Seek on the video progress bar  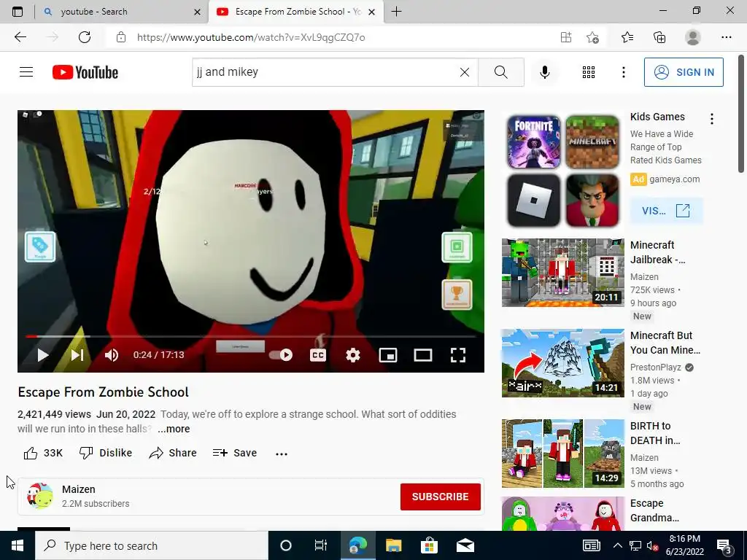[x=251, y=336]
